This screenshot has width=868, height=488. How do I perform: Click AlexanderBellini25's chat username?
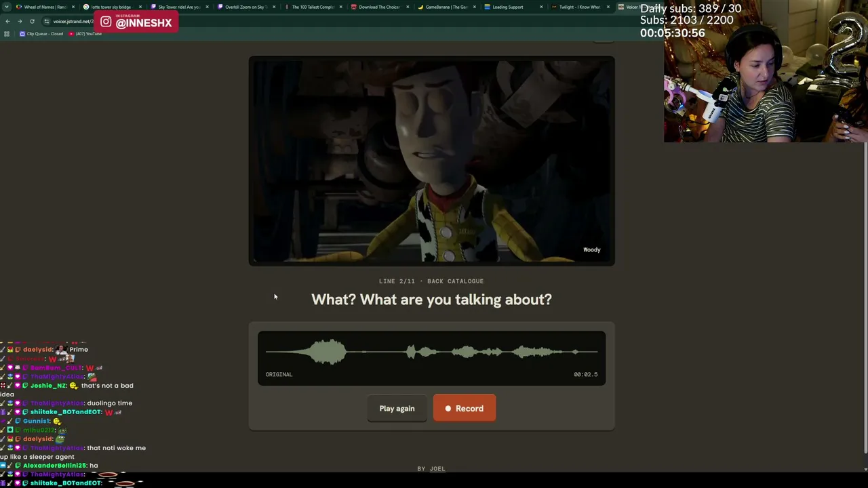[54, 466]
